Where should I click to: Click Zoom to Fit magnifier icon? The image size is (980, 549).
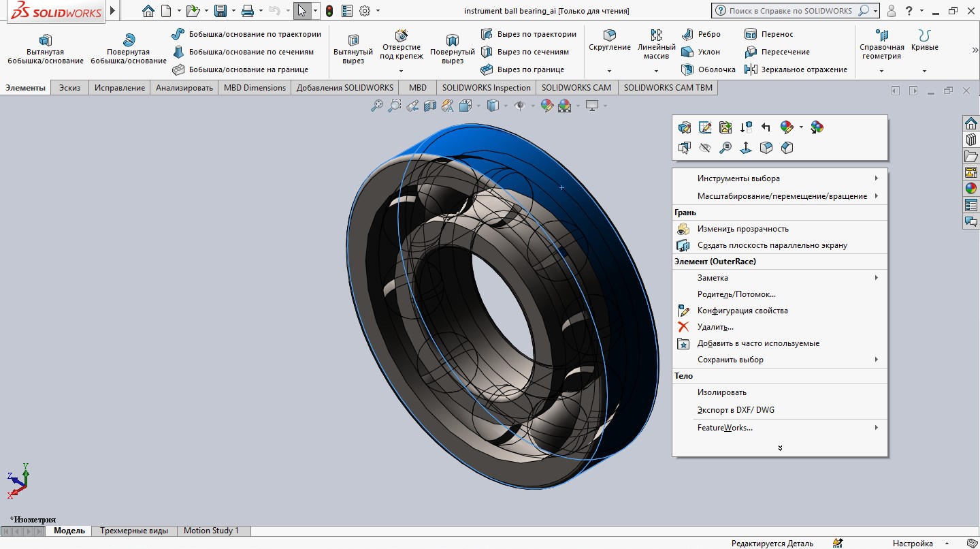tap(376, 106)
